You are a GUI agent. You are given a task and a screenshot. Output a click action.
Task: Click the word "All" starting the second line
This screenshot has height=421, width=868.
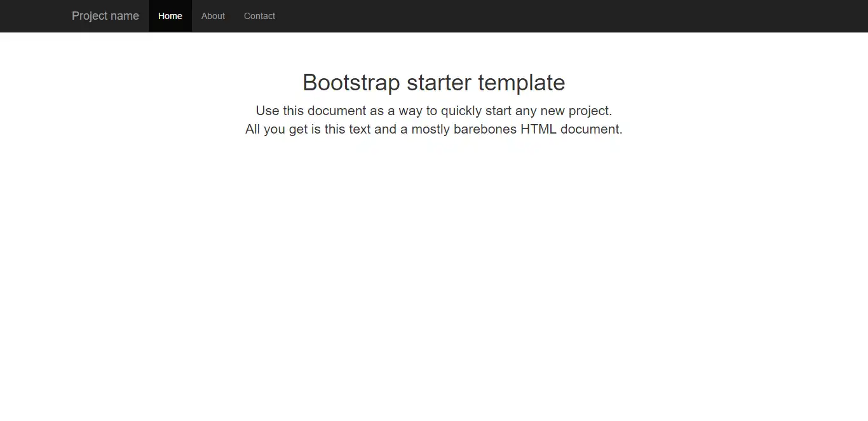point(253,129)
